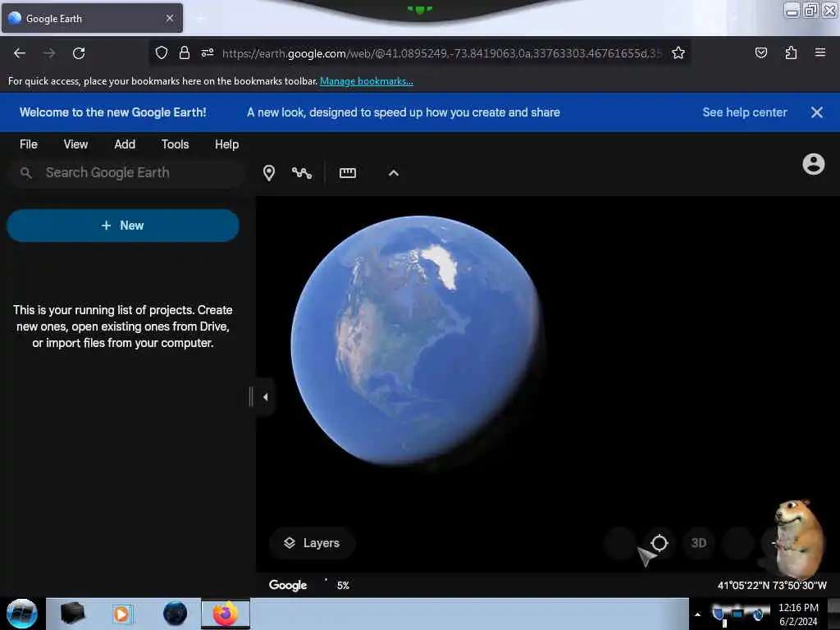The height and width of the screenshot is (630, 840).
Task: Select the Google Earth browser tab
Action: click(92, 19)
